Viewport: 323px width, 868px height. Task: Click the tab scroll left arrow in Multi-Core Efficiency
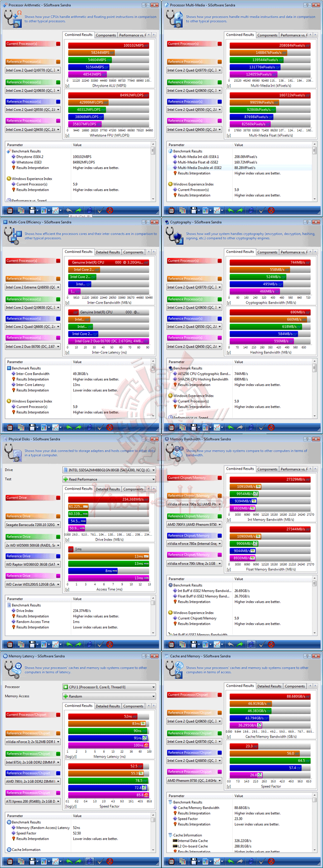click(x=149, y=252)
